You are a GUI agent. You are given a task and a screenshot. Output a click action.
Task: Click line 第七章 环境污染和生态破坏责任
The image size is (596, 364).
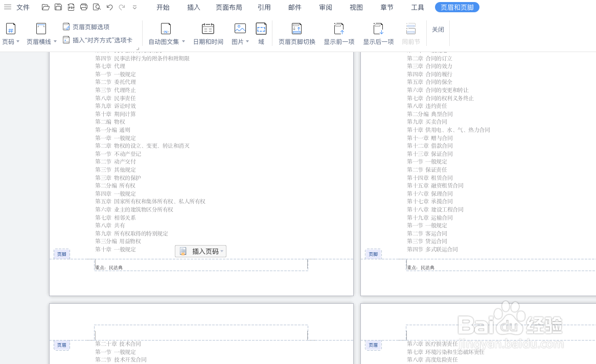click(446, 352)
